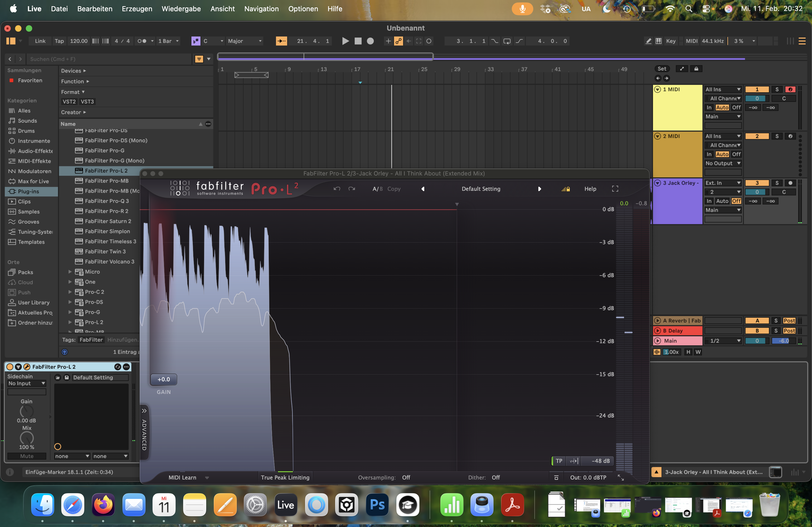This screenshot has height=527, width=812.
Task: Click the arrangement loop switch icon
Action: click(507, 41)
